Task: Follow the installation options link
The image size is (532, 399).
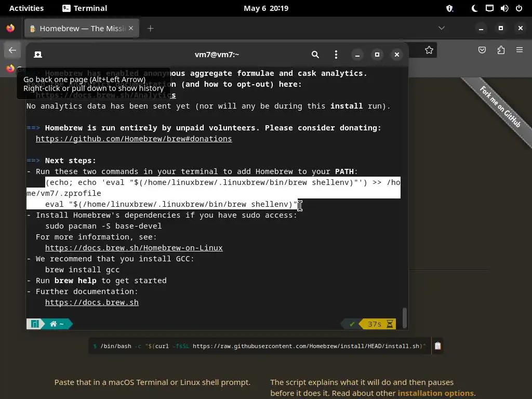Action: 436,393
